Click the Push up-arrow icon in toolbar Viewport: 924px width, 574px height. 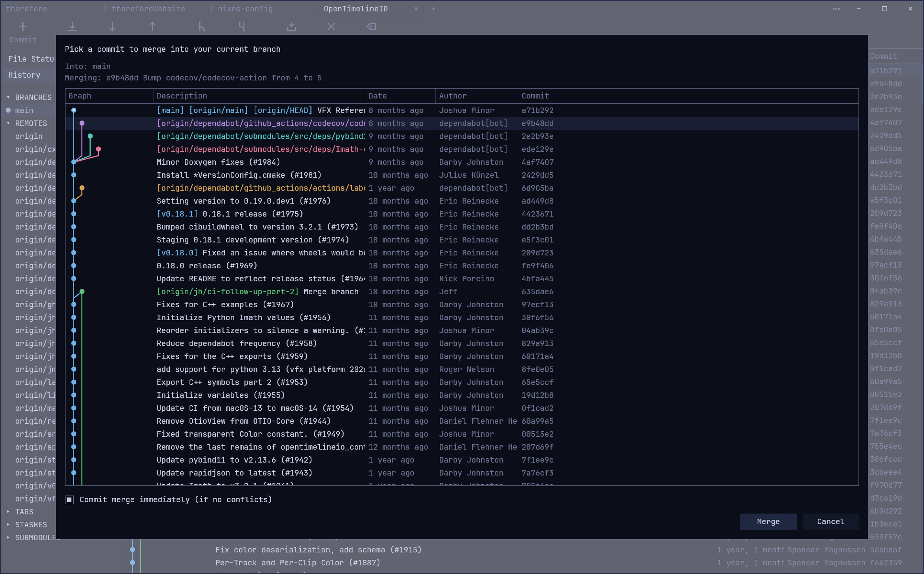(152, 27)
